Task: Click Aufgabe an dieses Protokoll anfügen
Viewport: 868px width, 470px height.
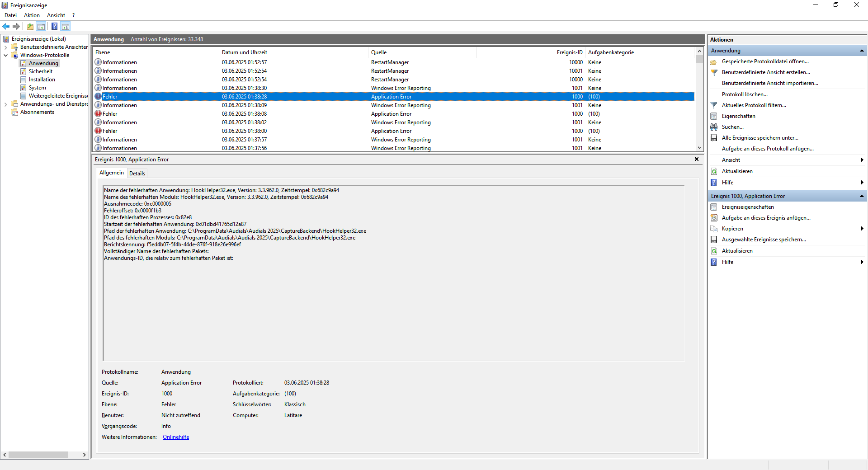Action: tap(768, 149)
